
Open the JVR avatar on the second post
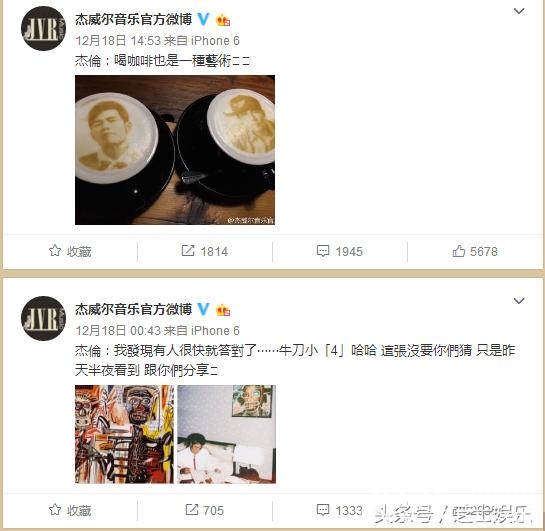pyautogui.click(x=43, y=318)
